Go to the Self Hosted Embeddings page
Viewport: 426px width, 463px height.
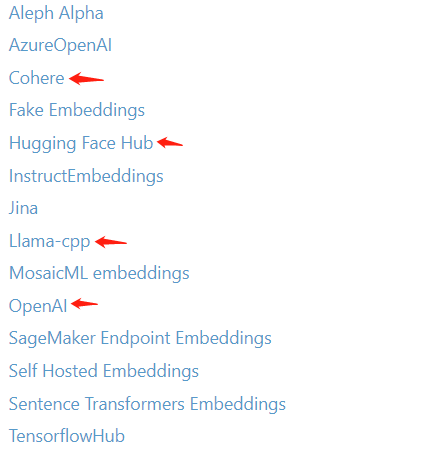104,371
